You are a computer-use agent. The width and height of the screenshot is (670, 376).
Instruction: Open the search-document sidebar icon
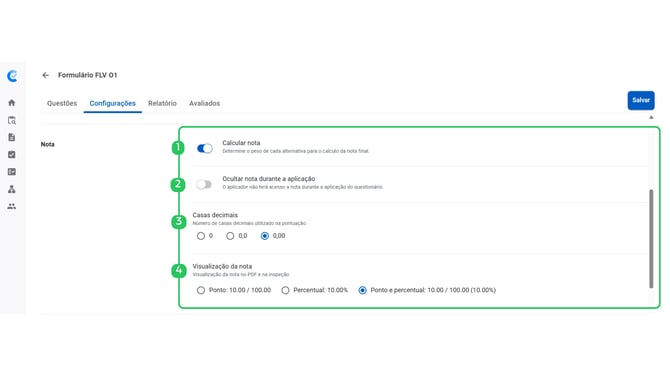12,120
